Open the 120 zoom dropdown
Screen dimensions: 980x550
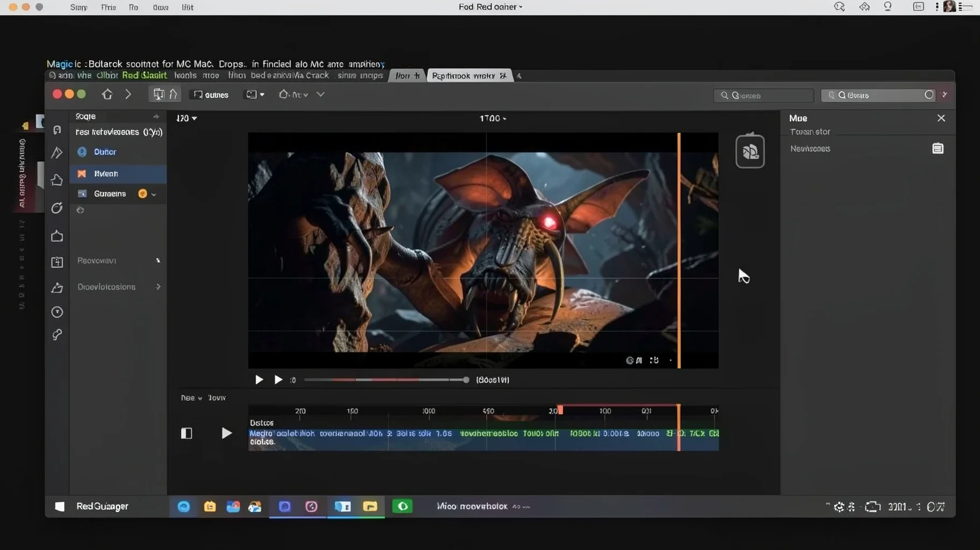coord(186,118)
